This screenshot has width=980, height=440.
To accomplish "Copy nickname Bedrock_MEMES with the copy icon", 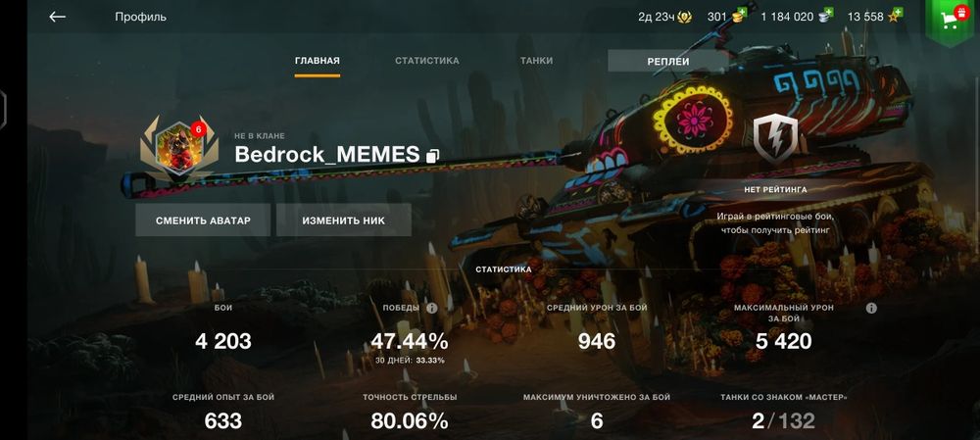I will (432, 156).
